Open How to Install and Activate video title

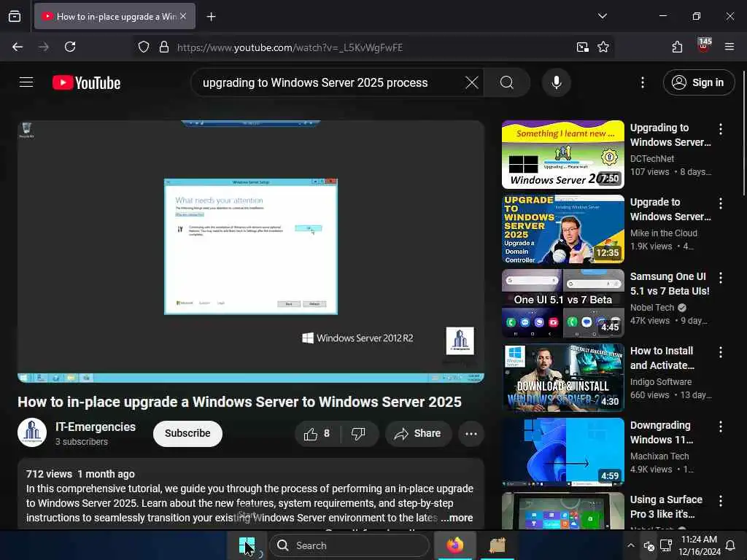[x=662, y=358]
